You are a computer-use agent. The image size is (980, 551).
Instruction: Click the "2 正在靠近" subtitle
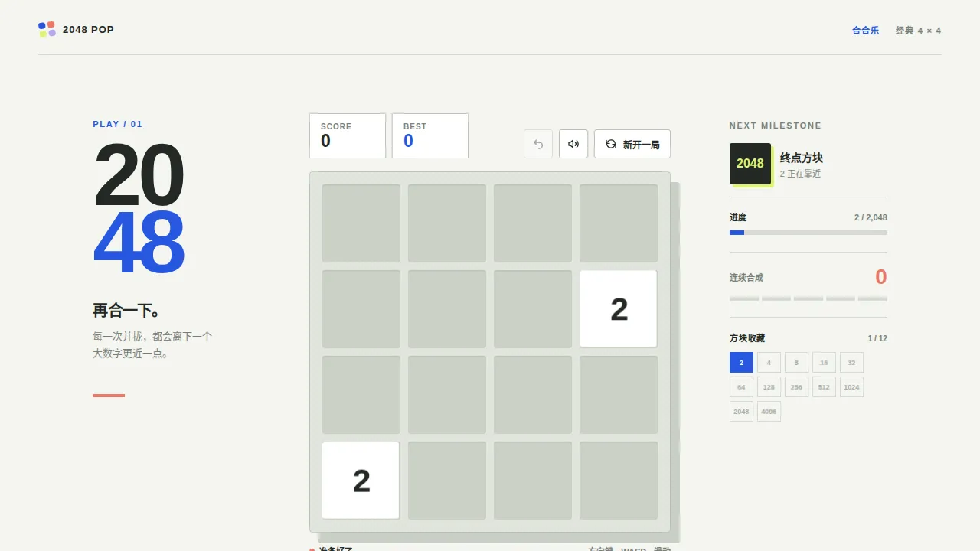pyautogui.click(x=801, y=174)
